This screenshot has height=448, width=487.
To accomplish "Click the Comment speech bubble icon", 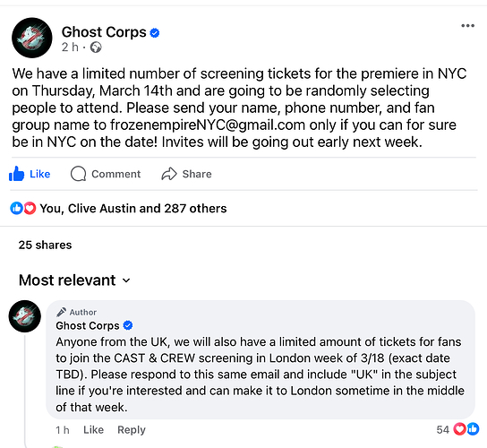I will 78,174.
